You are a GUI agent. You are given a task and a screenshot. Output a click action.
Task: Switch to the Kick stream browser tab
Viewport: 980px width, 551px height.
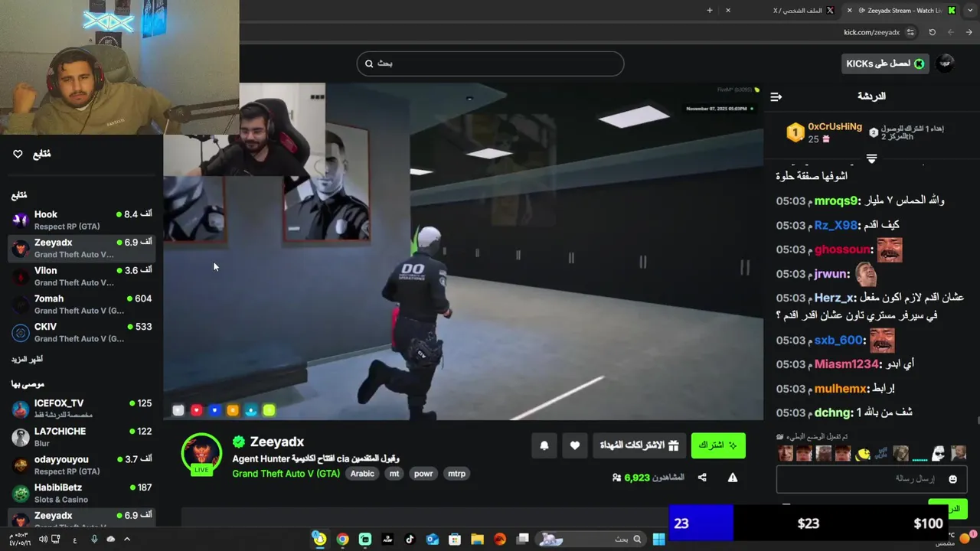[901, 10]
